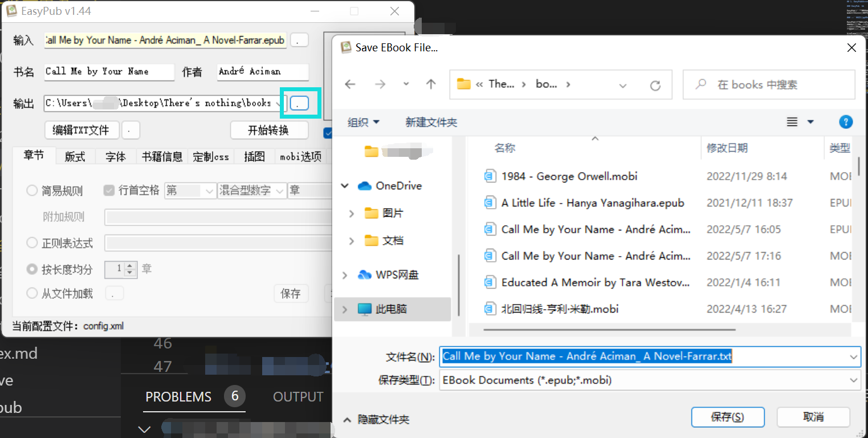Click the 此电脑 computer icon
This screenshot has height=438, width=868.
pyautogui.click(x=365, y=309)
